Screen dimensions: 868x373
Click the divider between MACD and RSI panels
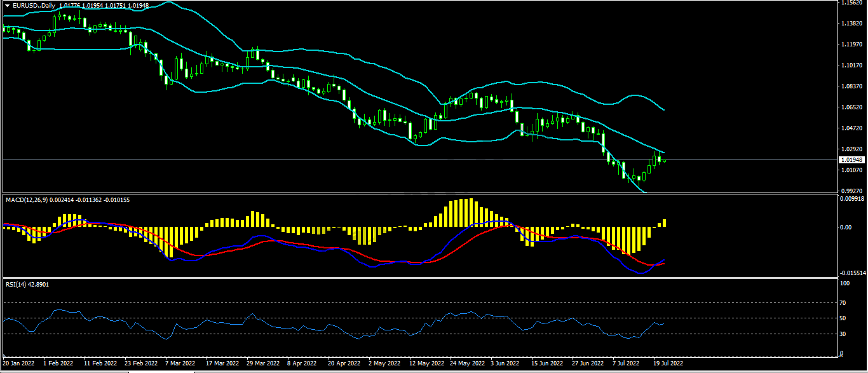tap(419, 278)
